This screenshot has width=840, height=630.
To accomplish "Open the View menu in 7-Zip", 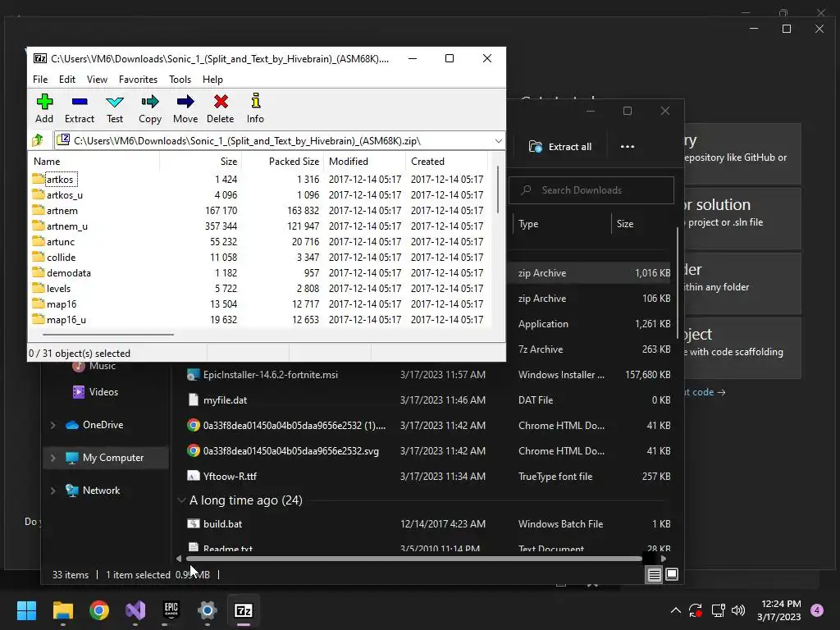I will coord(97,80).
